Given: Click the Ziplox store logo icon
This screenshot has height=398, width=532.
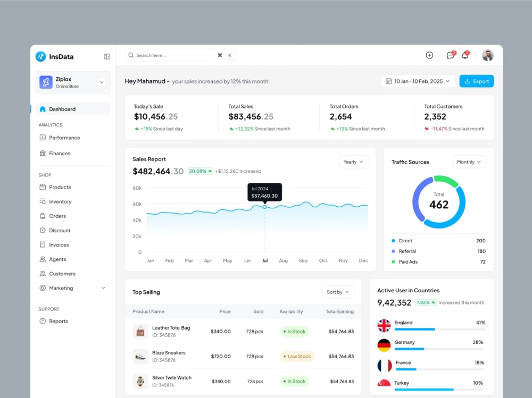Looking at the screenshot, I should (46, 82).
